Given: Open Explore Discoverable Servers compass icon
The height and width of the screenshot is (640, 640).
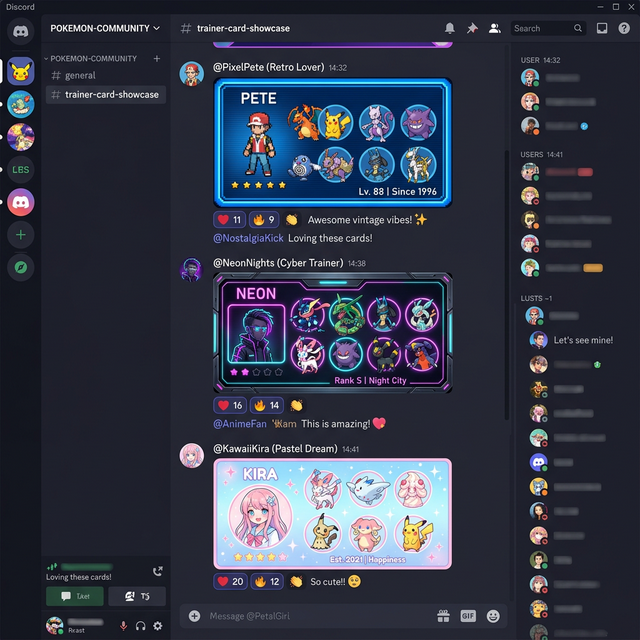Looking at the screenshot, I should [x=20, y=267].
